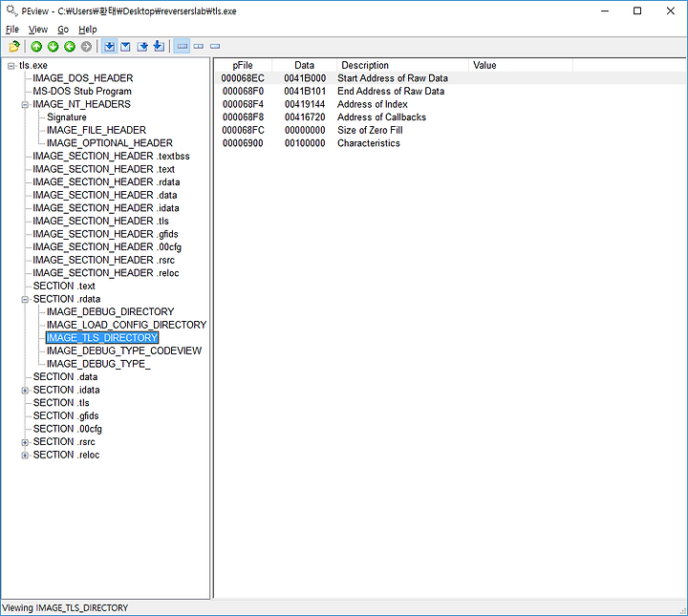Screen dimensions: 688x616
Task: Open the Help menu
Action: coord(88,30)
